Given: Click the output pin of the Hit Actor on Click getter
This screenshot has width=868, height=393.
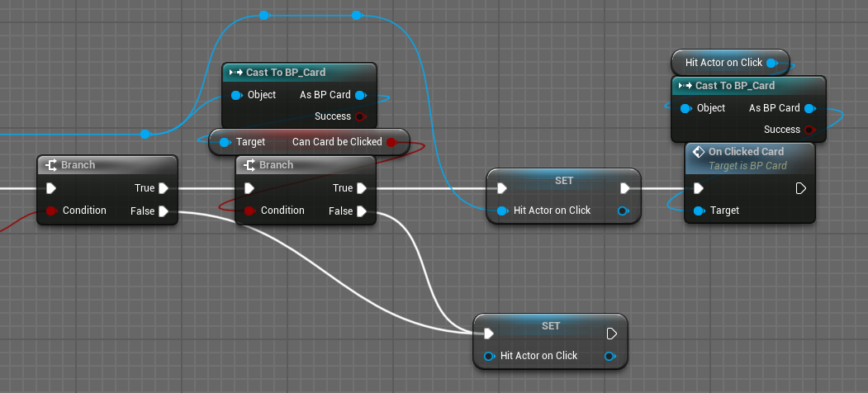Looking at the screenshot, I should click(771, 63).
